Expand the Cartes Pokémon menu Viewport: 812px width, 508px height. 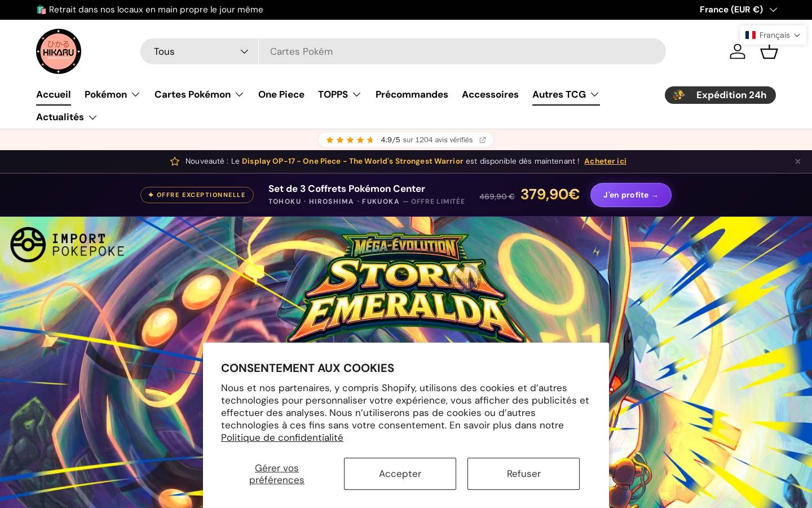click(199, 94)
